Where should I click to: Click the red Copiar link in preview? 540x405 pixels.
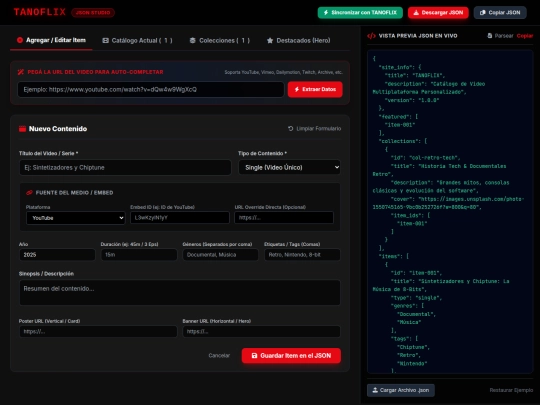pyautogui.click(x=525, y=36)
